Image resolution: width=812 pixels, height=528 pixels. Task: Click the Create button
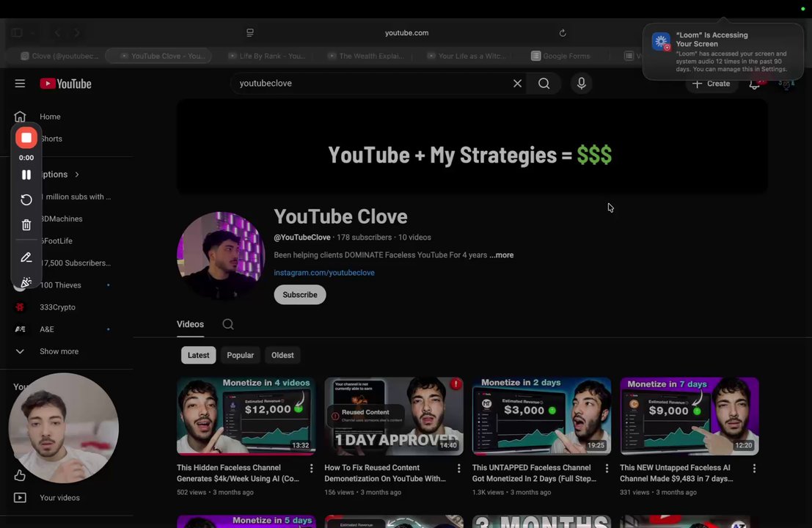coord(712,84)
